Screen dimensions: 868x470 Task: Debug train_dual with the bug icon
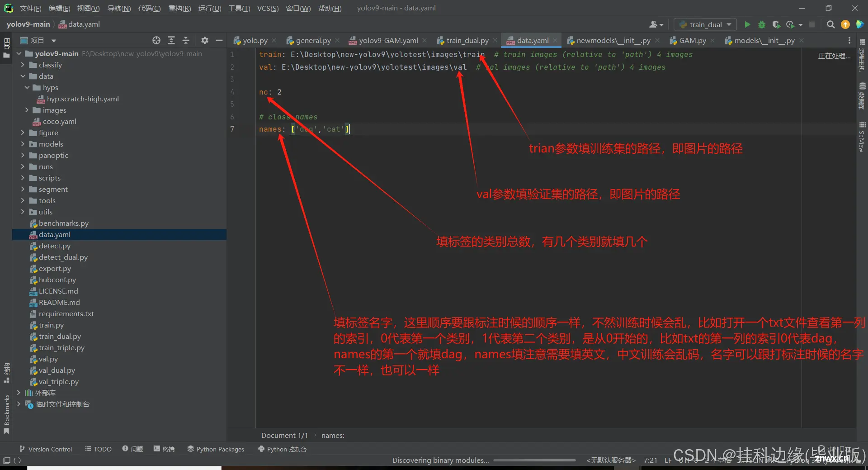762,24
